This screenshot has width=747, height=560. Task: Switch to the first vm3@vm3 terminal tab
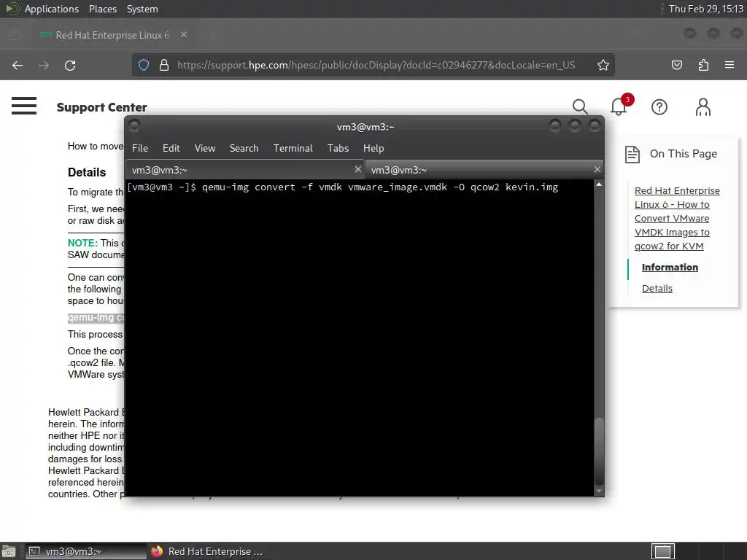(245, 169)
